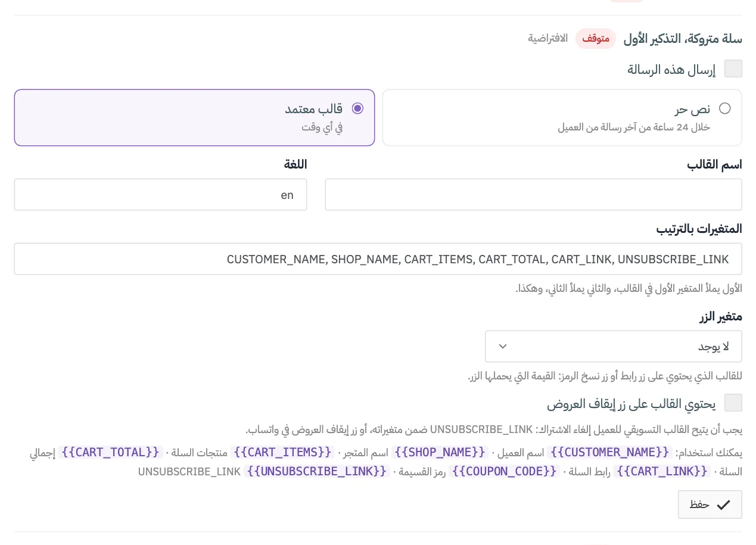Image resolution: width=756 pixels, height=545 pixels.
Task: Check "يحتوي القالب على زر إيقاف العروض"
Action: (x=733, y=403)
